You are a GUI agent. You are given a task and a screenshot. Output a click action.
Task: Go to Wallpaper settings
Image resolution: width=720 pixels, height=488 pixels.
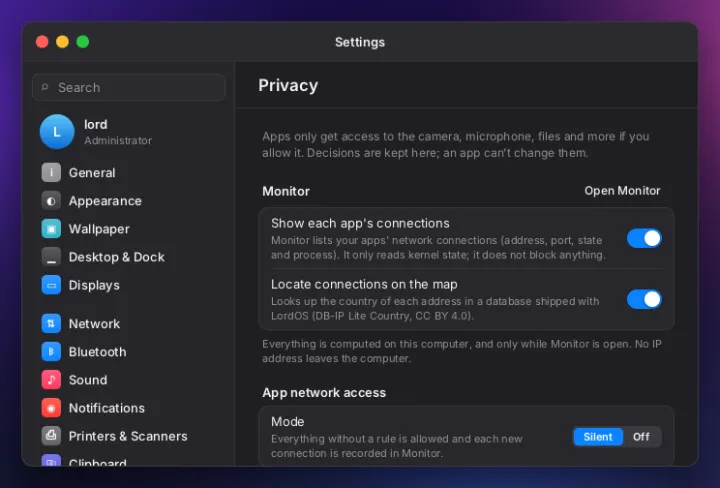[99, 229]
